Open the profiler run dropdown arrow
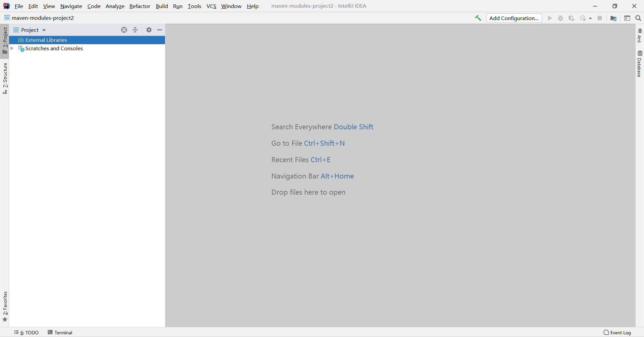 590,18
